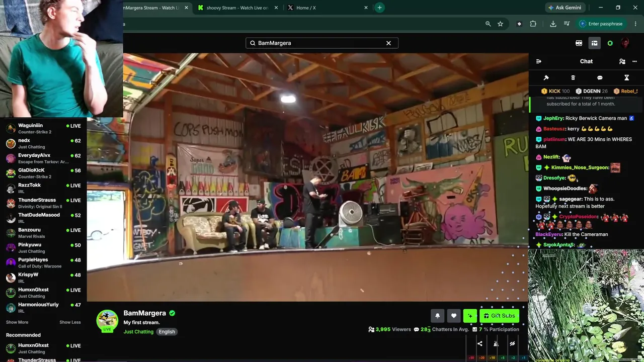Switch to the BamMargera Stream browser tab
Viewport: 644px width, 362px height.
point(156,8)
